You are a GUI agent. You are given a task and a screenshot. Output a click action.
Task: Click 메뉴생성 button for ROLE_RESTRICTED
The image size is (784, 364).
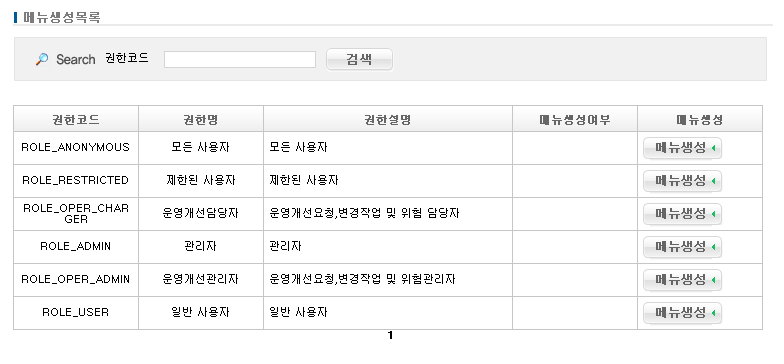pos(682,180)
